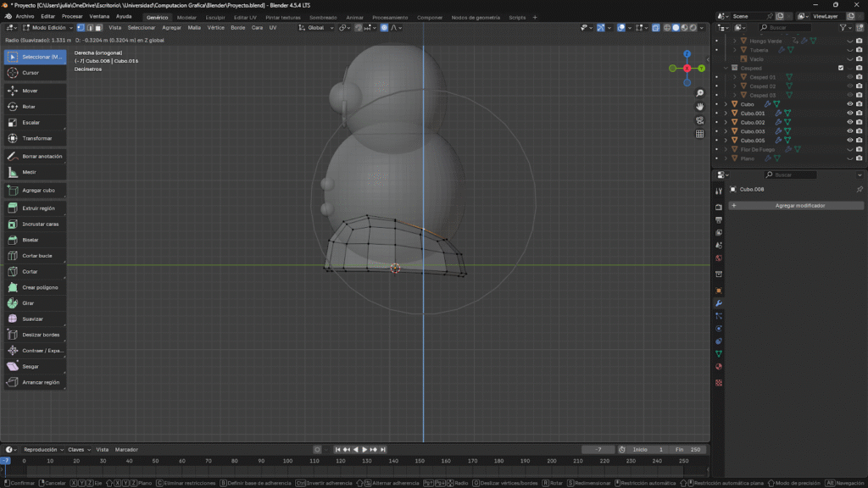The height and width of the screenshot is (488, 868).
Task: Hide Cubo.001 with its eye icon
Action: click(x=849, y=113)
